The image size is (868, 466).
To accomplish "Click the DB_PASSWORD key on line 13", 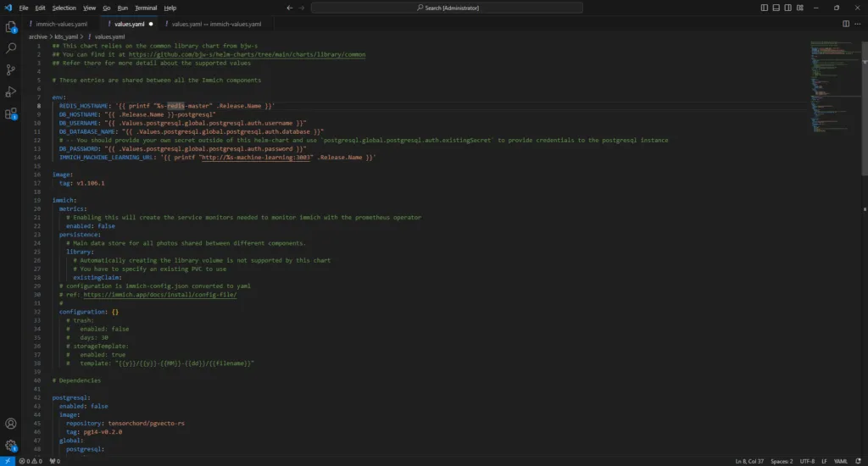I will point(79,149).
